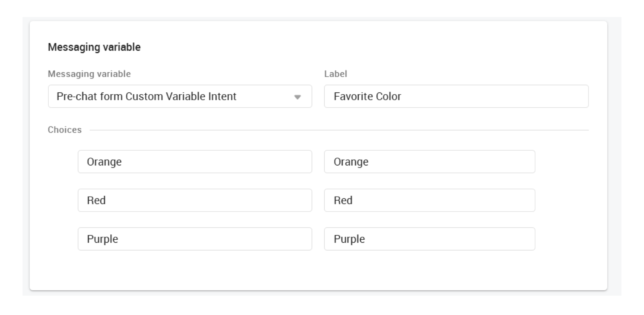Focus the left Purple choice field
The width and height of the screenshot is (644, 315).
coord(195,239)
